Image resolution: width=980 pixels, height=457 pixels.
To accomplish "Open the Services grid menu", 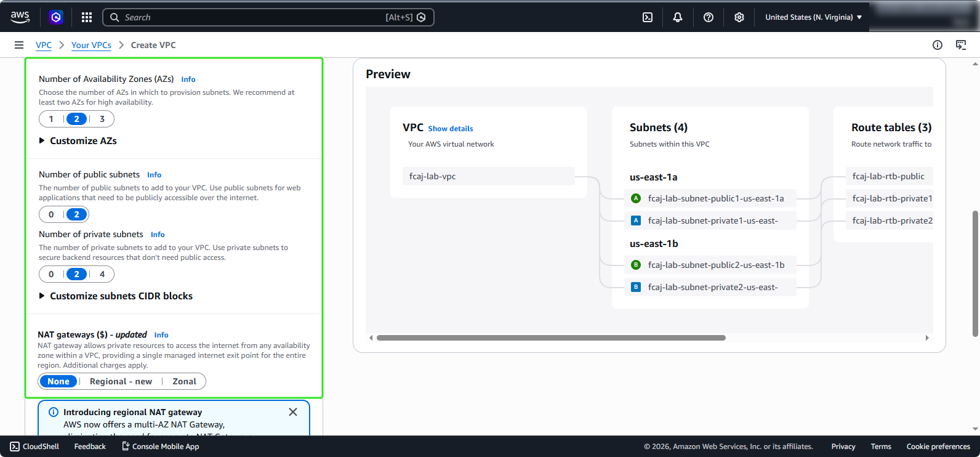I will [x=87, y=17].
